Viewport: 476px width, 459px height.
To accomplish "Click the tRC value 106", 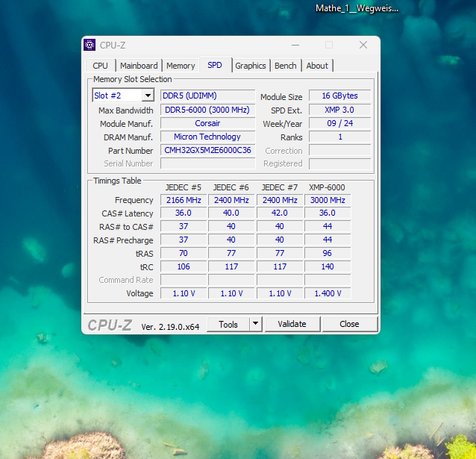I will 184,266.
